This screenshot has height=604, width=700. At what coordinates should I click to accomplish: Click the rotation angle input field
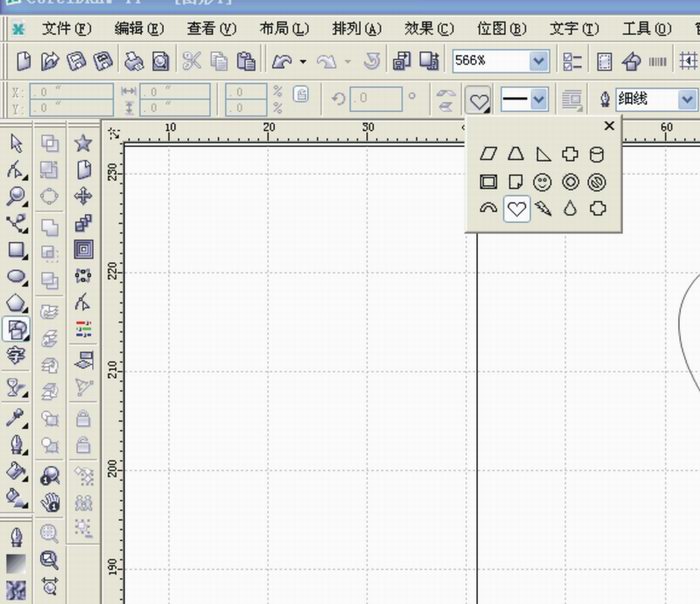[x=376, y=99]
